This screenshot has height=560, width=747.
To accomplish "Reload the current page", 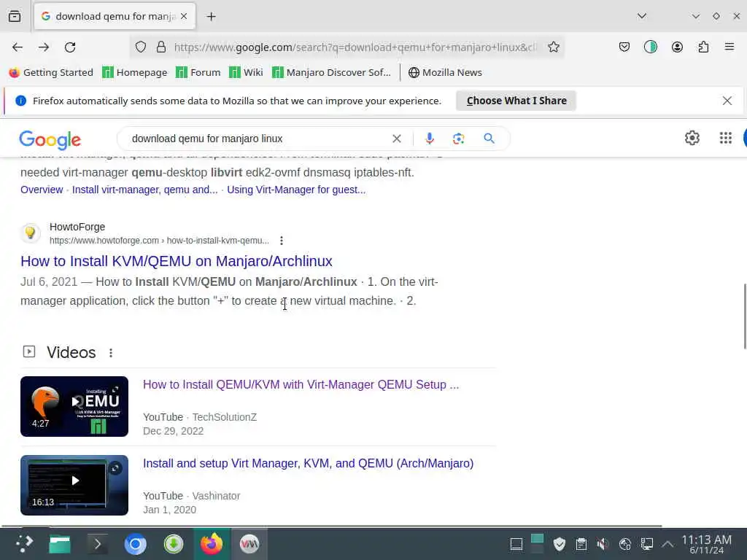I will tap(70, 47).
